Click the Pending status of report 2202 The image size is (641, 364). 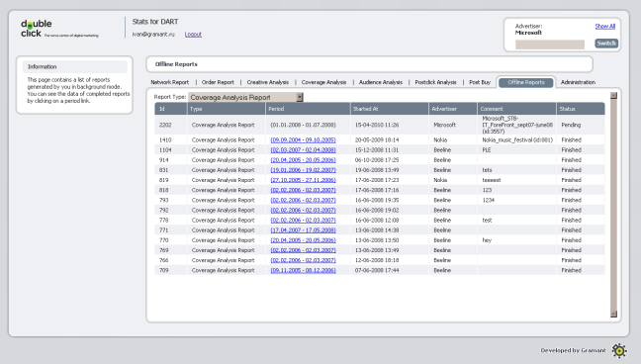[571, 125]
